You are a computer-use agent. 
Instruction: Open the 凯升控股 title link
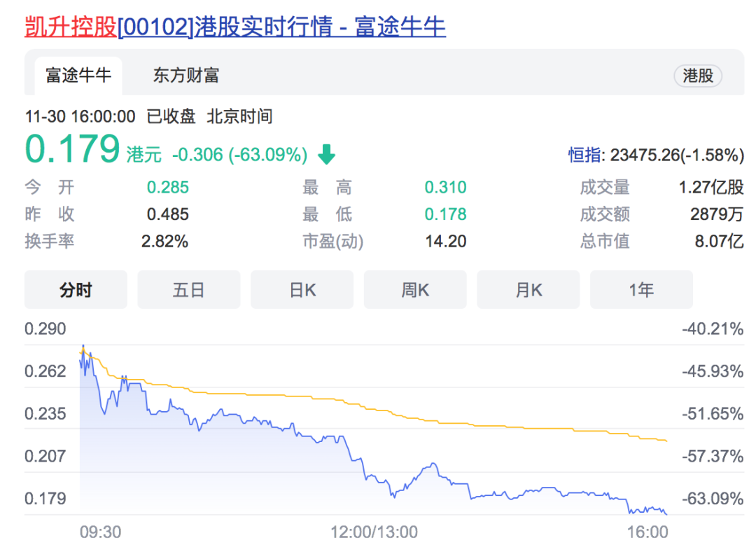point(71,27)
